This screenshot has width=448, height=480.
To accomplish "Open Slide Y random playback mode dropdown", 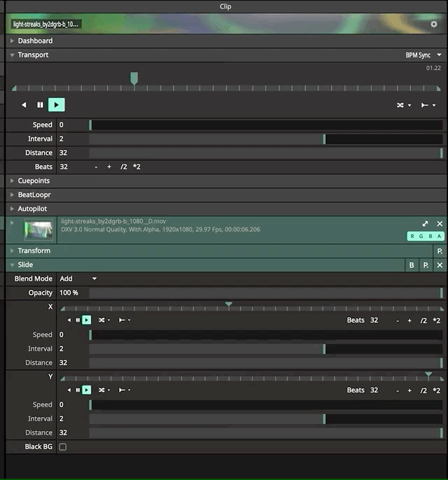I will 104,390.
